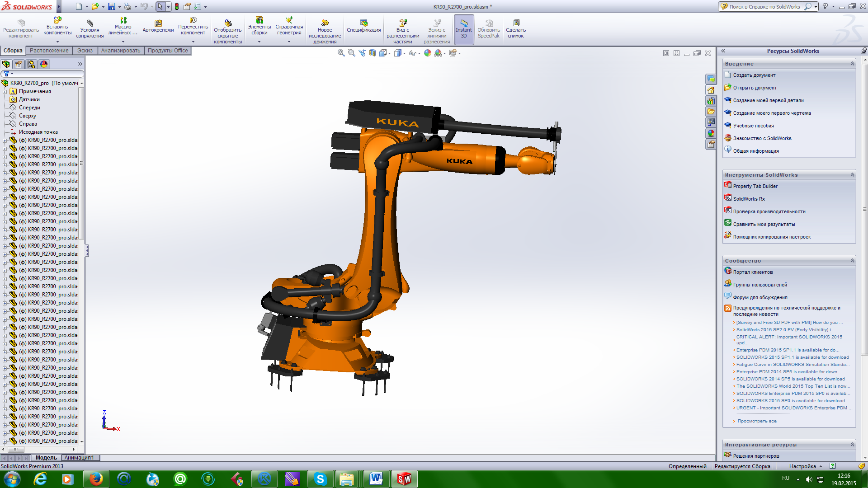
Task: Click Property Tab Builder link
Action: click(x=755, y=186)
